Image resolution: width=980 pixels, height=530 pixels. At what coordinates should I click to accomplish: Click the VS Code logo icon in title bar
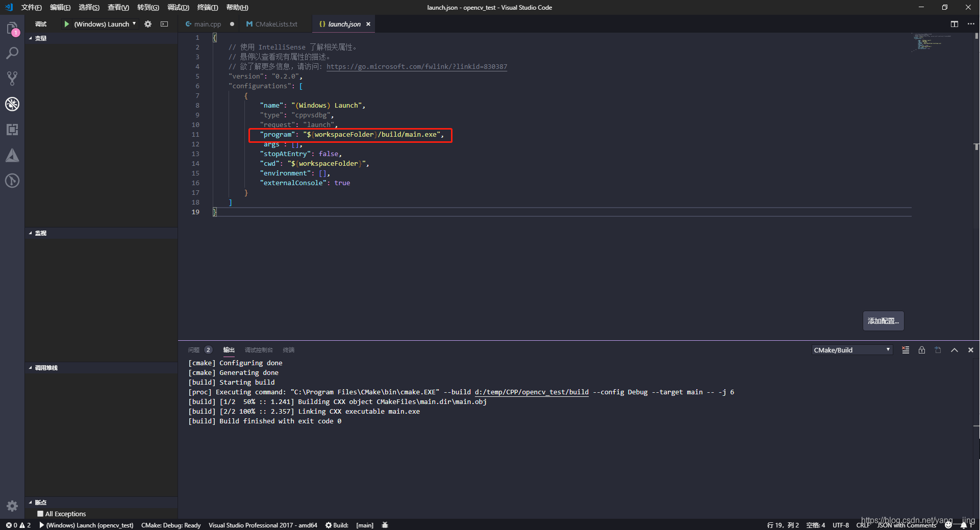click(x=9, y=7)
